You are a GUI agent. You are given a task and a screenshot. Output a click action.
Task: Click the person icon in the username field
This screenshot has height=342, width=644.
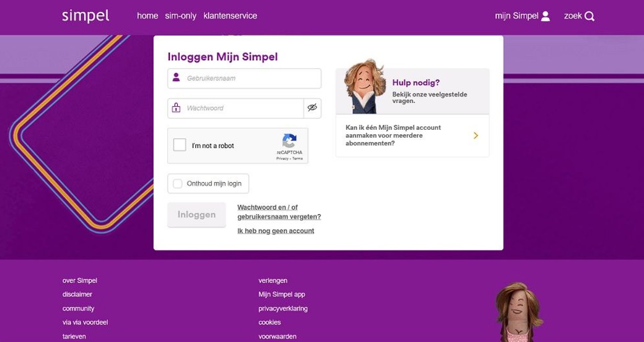pos(176,78)
